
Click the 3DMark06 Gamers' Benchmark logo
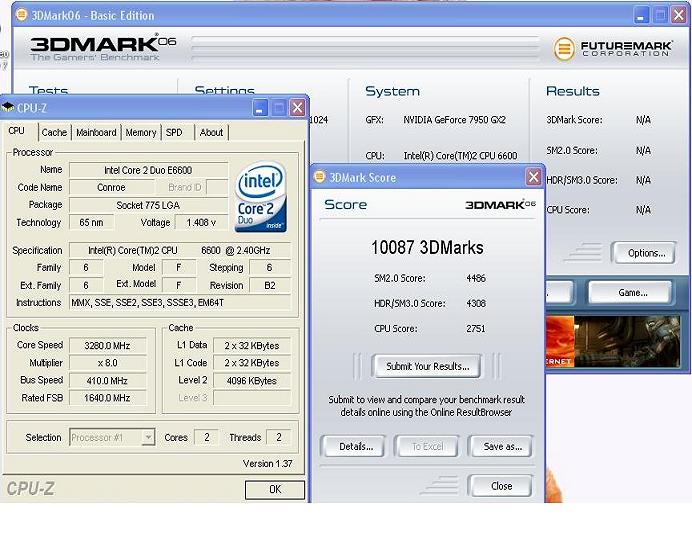(x=102, y=47)
